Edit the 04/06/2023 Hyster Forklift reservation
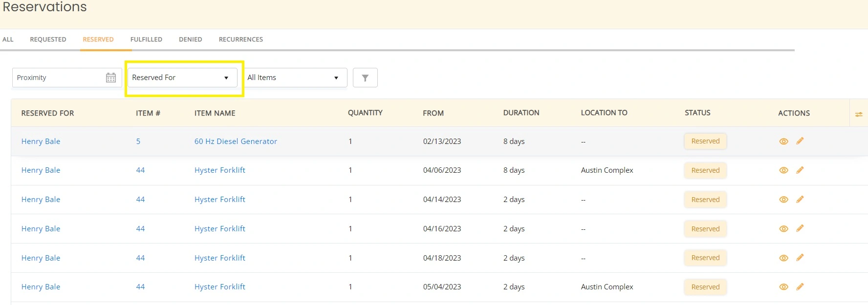 [800, 170]
